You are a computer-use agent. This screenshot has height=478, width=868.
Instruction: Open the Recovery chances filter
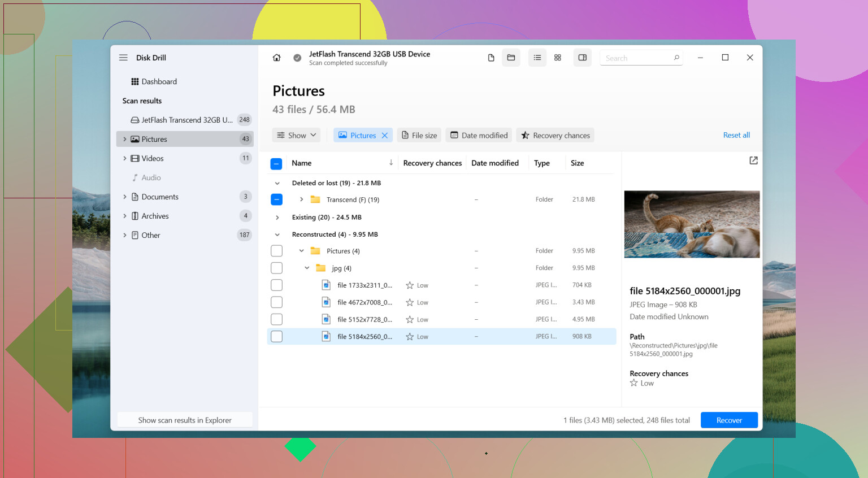click(x=555, y=135)
